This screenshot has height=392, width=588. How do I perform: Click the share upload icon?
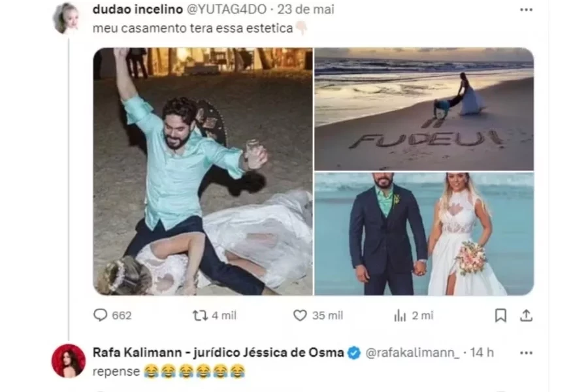[x=526, y=316]
